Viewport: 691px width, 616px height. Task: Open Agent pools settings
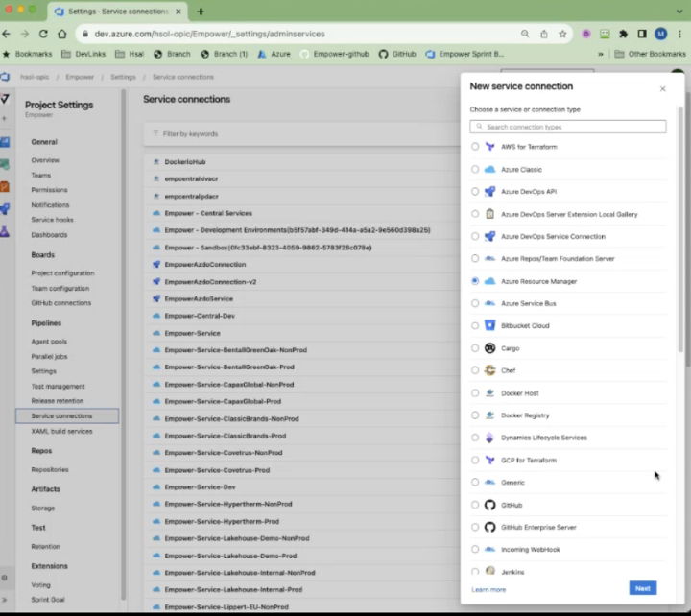pyautogui.click(x=49, y=342)
